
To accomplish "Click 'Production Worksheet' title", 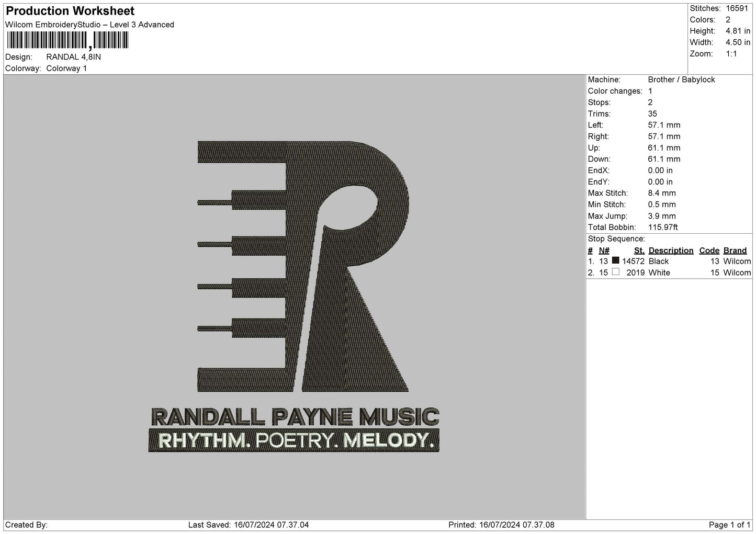I will tap(70, 11).
